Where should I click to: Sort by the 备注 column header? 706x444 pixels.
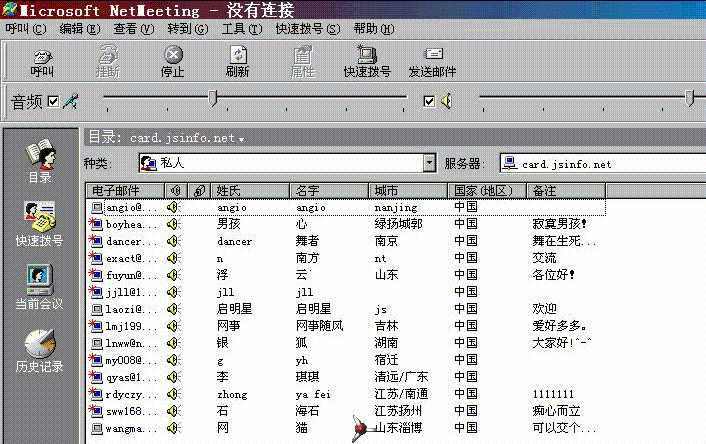click(566, 191)
